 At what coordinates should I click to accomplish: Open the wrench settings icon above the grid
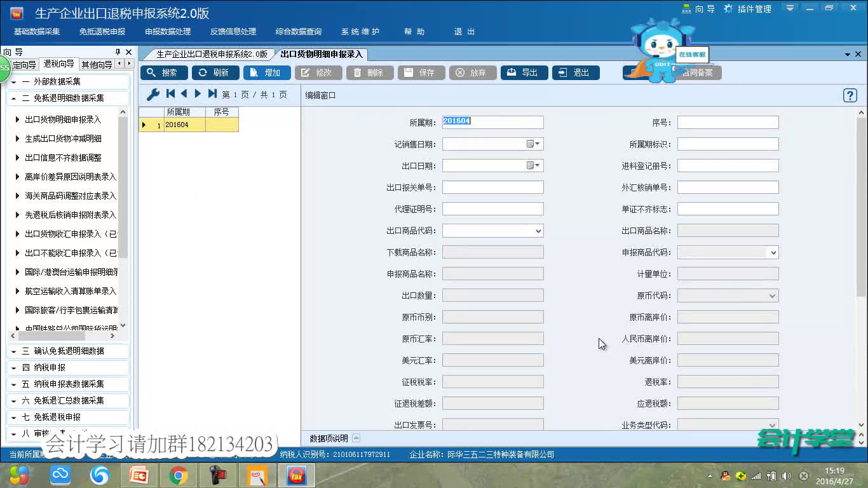tap(152, 93)
